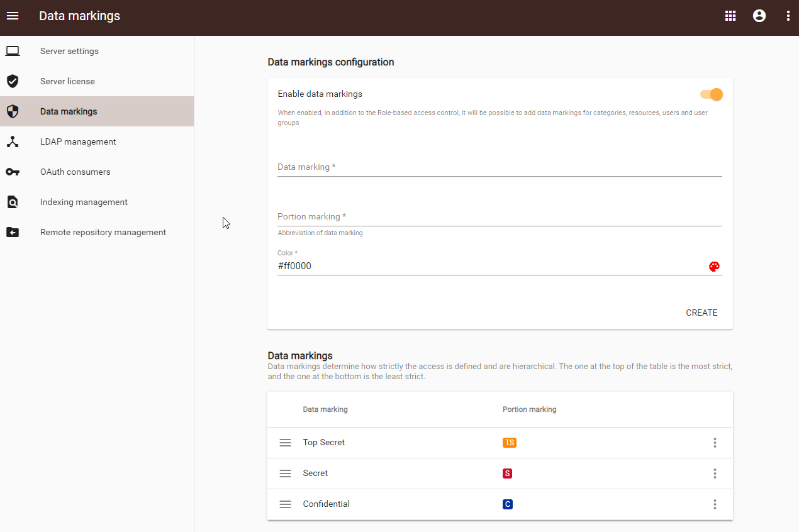
Task: Click the OAuth consumers key icon
Action: (x=13, y=172)
